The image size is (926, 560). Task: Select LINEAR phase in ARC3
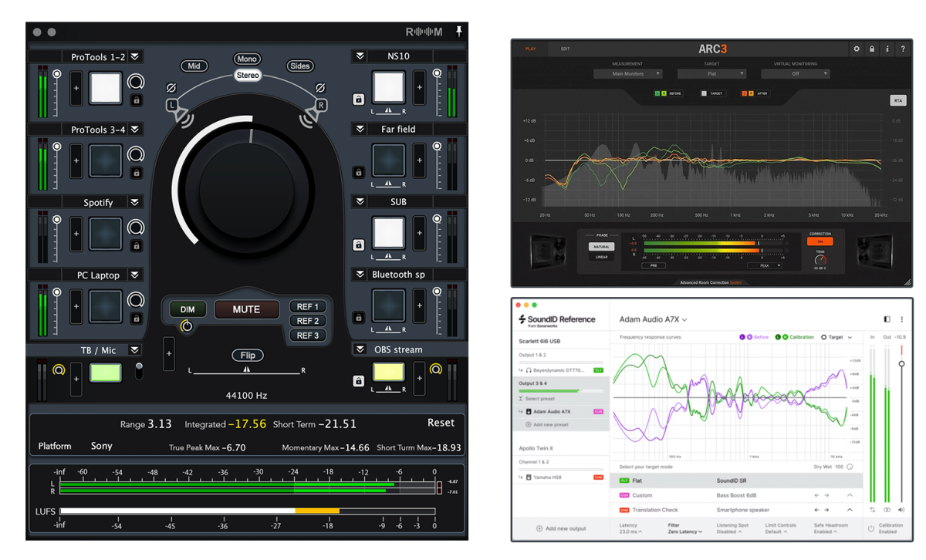601,257
